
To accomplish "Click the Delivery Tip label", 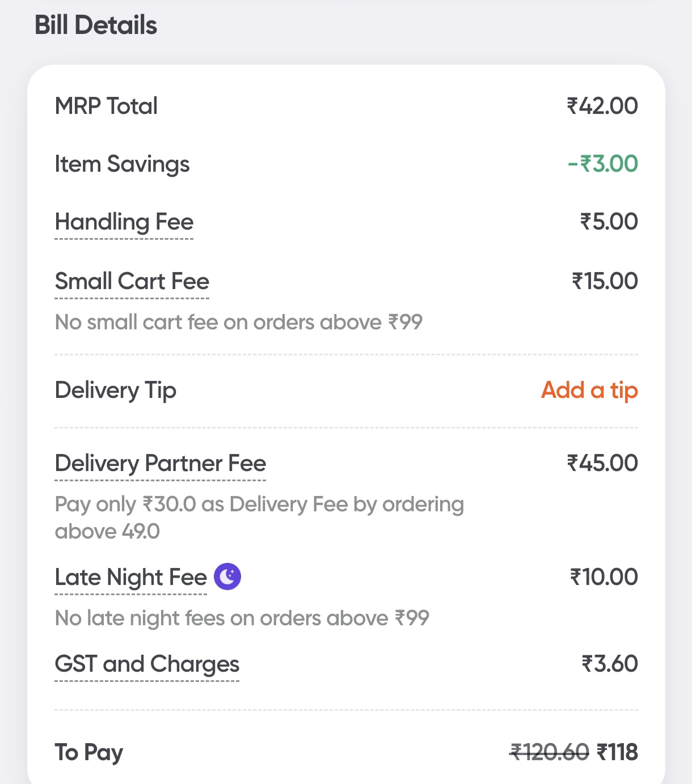I will point(116,391).
